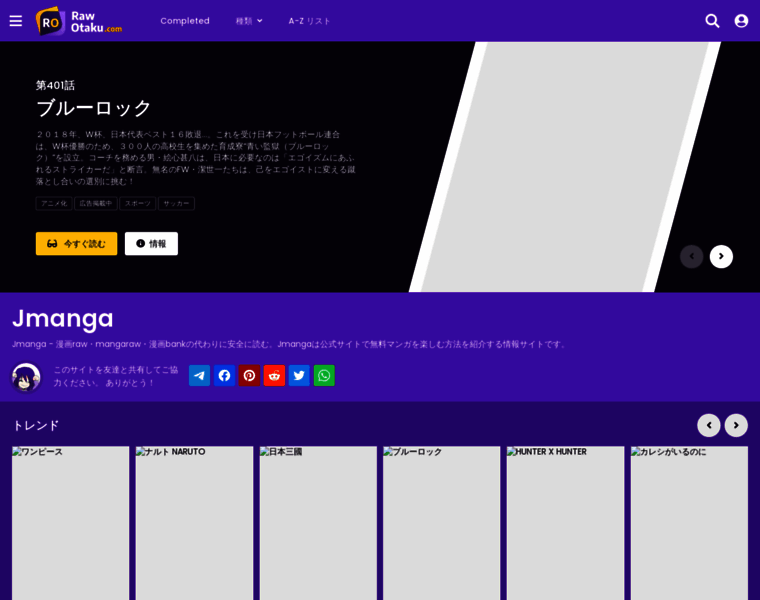Share the site on Facebook

pos(224,376)
